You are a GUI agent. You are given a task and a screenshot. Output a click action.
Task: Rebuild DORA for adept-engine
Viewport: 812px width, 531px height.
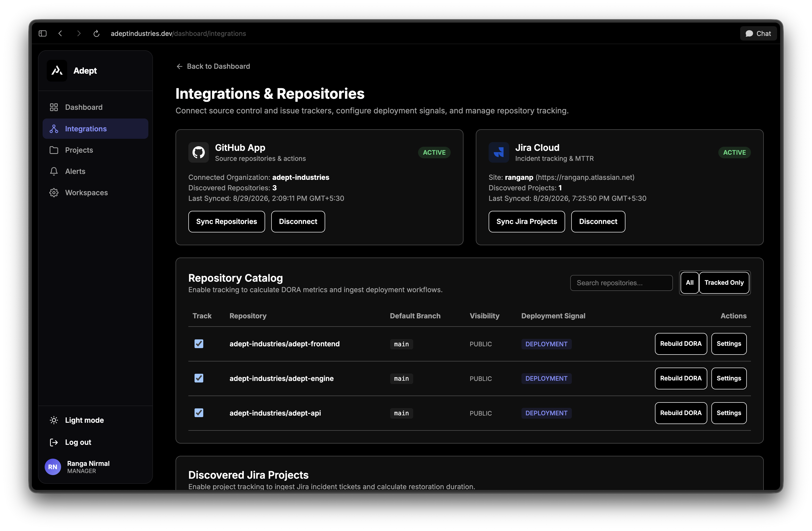pyautogui.click(x=681, y=378)
